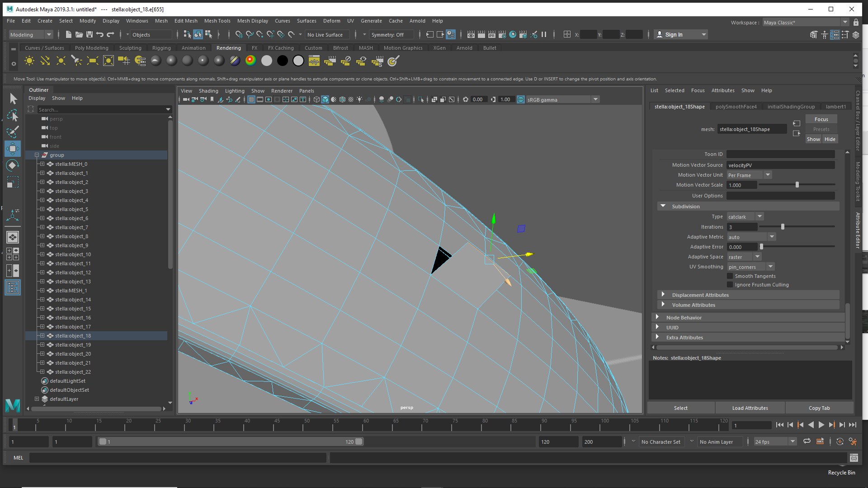868x488 pixels.
Task: Create a spot light from Rendering shelf
Action: click(x=77, y=61)
